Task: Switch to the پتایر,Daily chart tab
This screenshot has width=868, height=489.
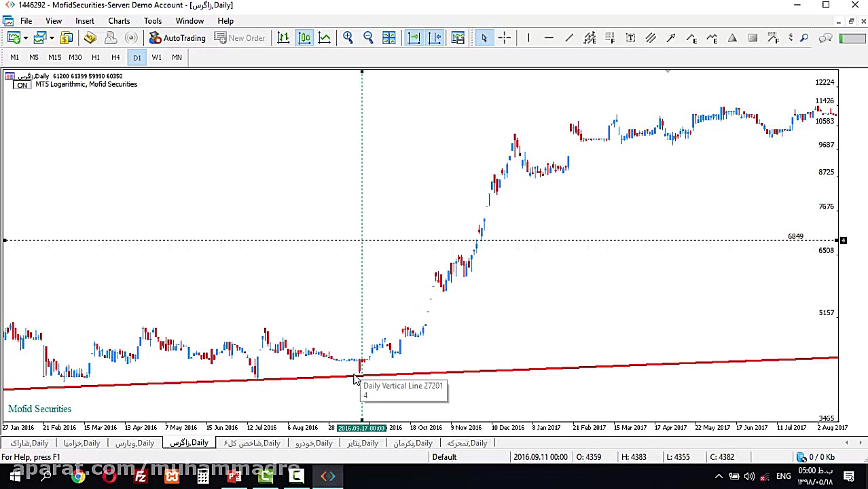Action: click(363, 443)
